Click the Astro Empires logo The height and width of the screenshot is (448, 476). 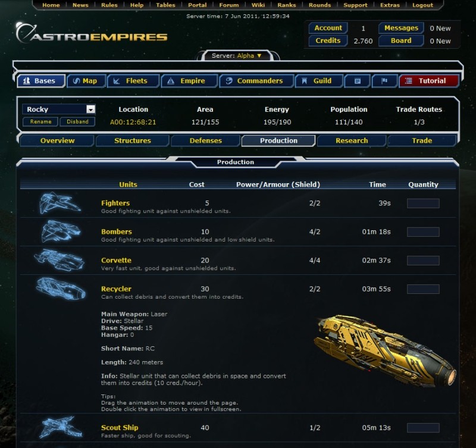[92, 33]
